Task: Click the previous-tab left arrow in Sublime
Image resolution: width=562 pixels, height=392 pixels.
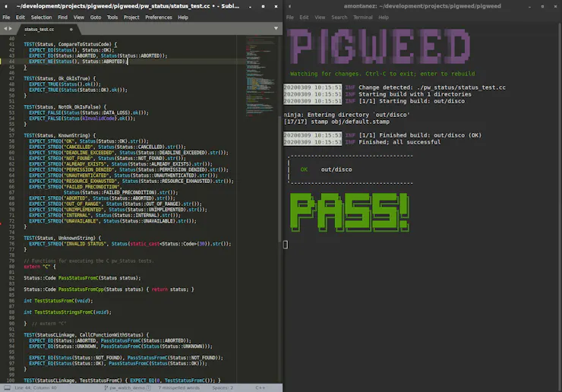Action: [5, 28]
